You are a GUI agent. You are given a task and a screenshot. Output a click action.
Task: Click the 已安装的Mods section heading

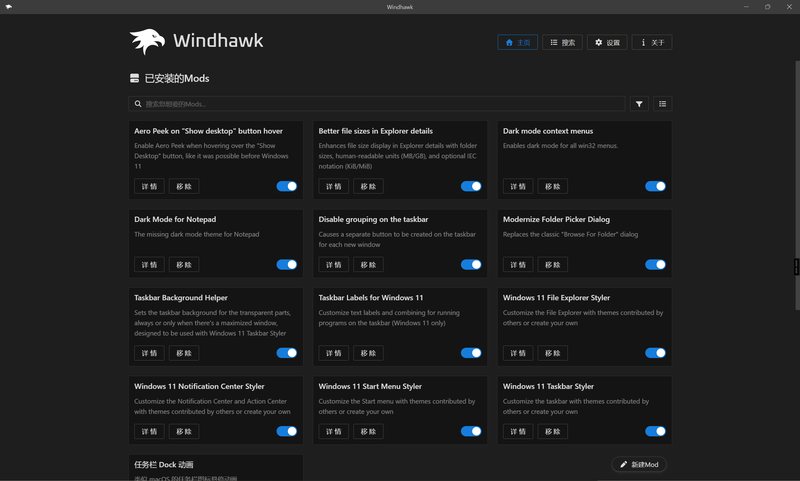coord(177,78)
